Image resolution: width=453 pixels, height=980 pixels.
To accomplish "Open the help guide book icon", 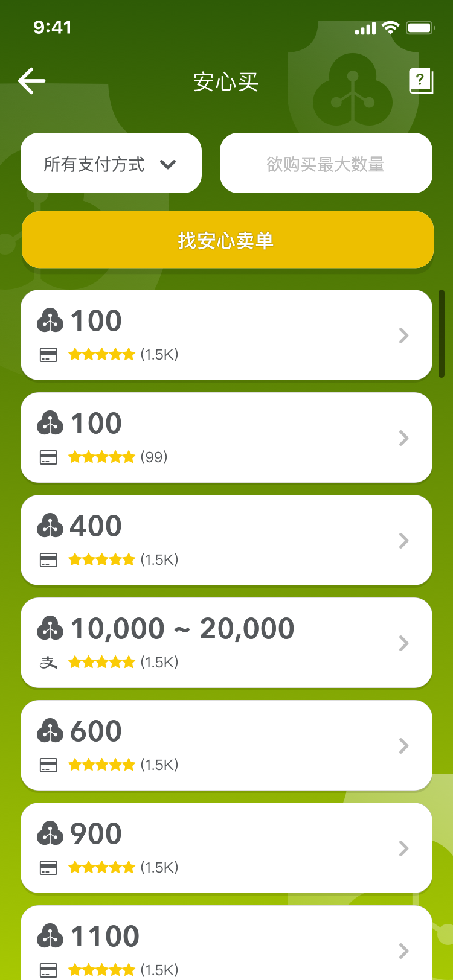I will 421,81.
